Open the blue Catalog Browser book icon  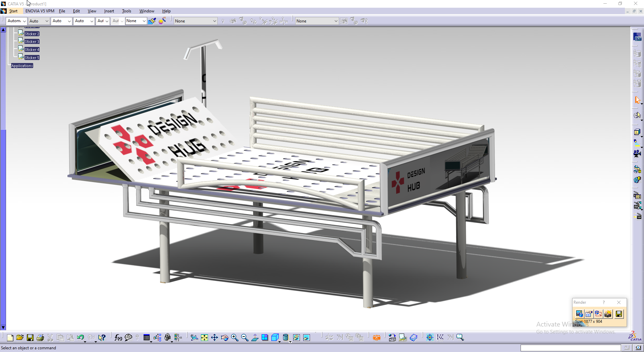pos(414,338)
